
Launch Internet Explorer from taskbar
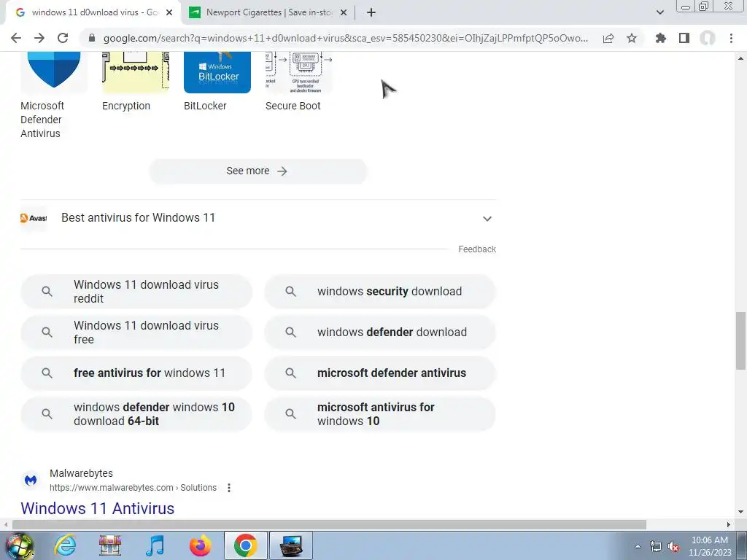tap(65, 545)
